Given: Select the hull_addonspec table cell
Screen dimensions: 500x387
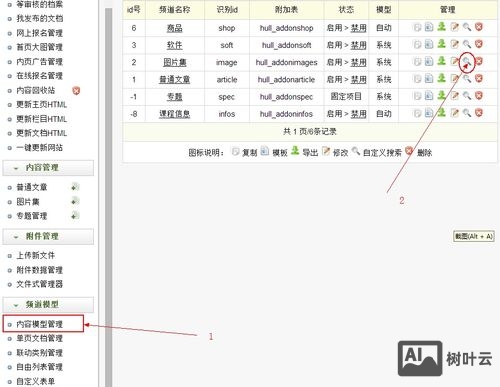Looking at the screenshot, I should click(x=286, y=97).
